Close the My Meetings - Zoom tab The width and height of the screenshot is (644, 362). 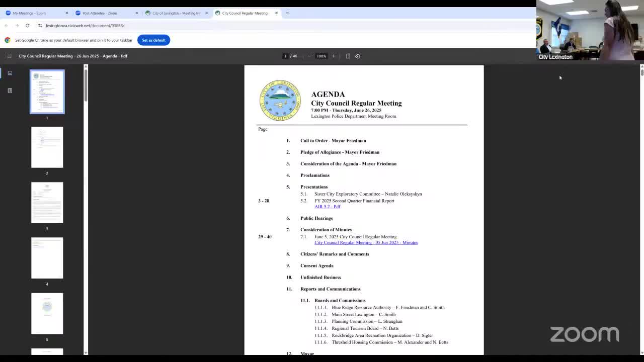pyautogui.click(x=66, y=13)
